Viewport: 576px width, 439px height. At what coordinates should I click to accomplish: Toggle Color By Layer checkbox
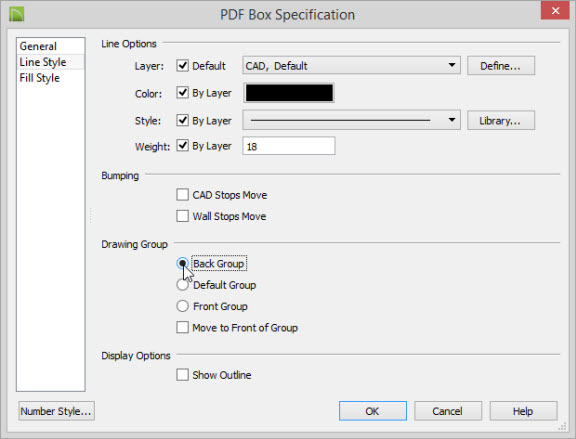click(x=183, y=93)
